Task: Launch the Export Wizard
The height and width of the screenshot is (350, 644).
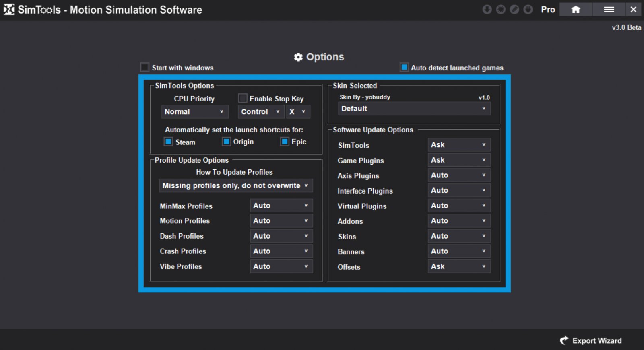Action: (x=591, y=341)
